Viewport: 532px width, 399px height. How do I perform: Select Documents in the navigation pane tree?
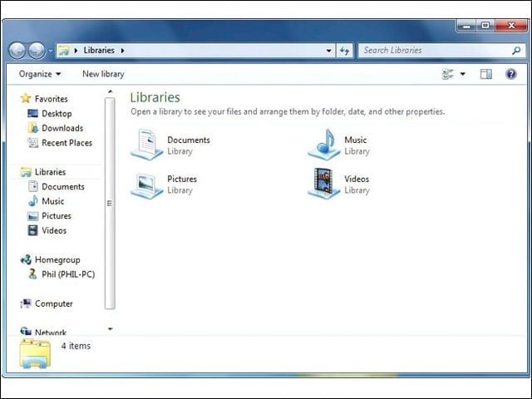click(x=57, y=186)
